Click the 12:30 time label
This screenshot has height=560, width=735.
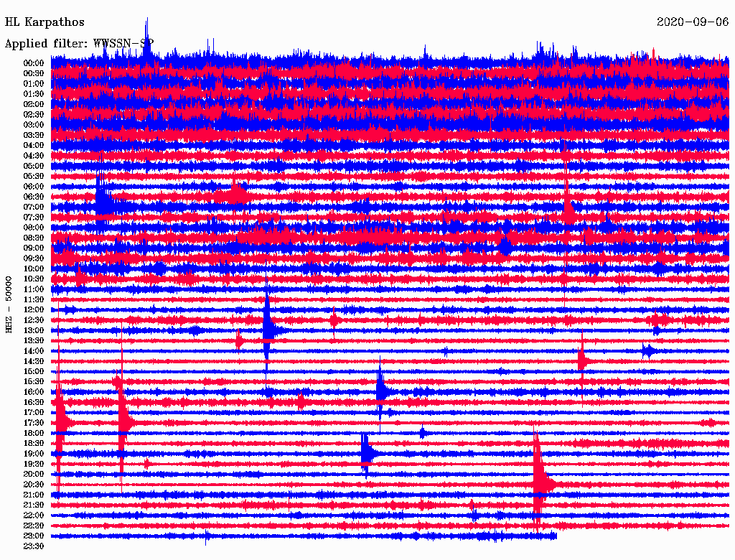(34, 320)
